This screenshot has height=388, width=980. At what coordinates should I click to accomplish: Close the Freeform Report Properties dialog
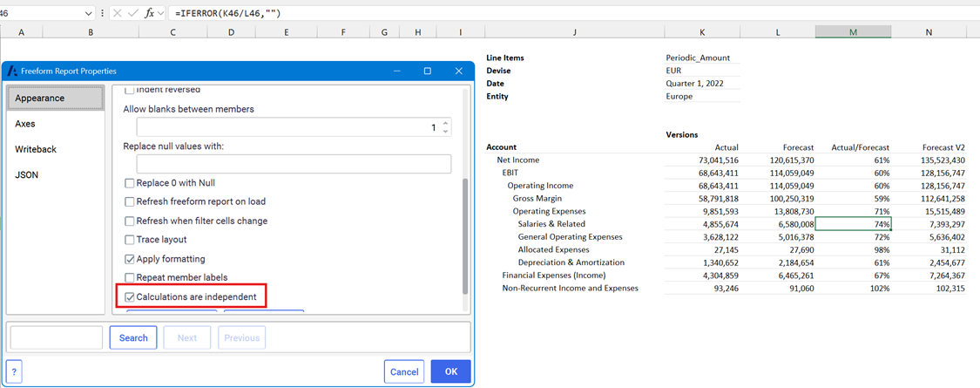(458, 71)
